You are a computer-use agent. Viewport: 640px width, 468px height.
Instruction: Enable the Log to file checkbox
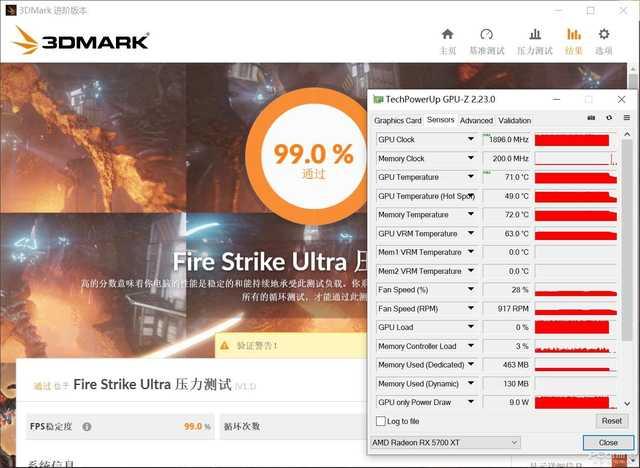click(380, 421)
